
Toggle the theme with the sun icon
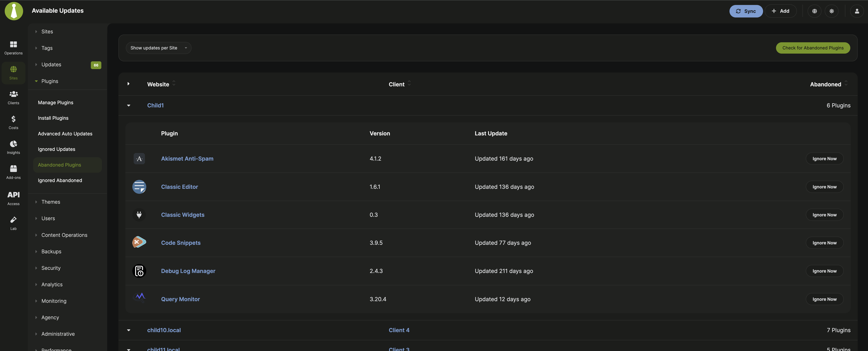(831, 11)
